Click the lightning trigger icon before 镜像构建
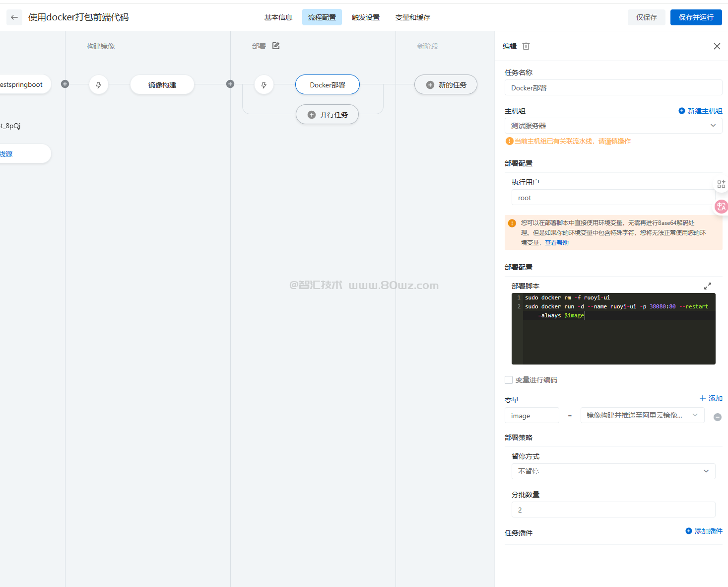This screenshot has height=587, width=728. [99, 85]
